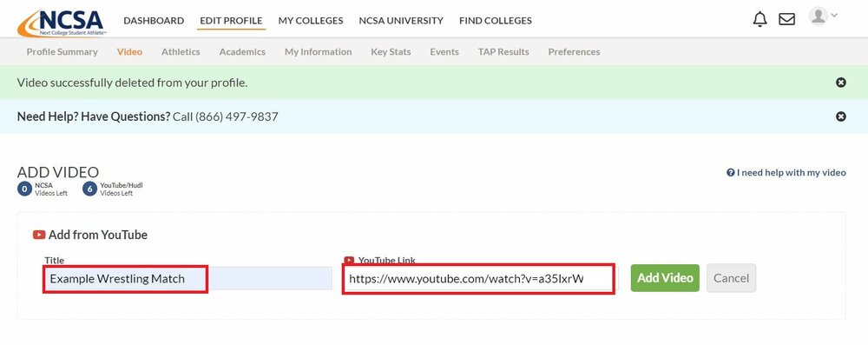Click the Cancel button
Image resolution: width=868 pixels, height=345 pixels.
point(731,278)
